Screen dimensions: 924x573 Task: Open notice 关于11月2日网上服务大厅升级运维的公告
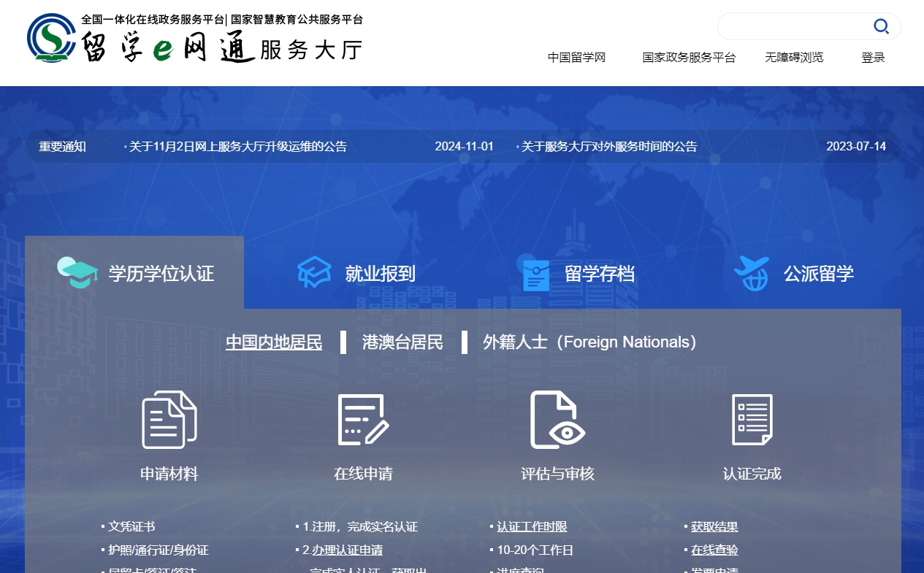coord(238,146)
